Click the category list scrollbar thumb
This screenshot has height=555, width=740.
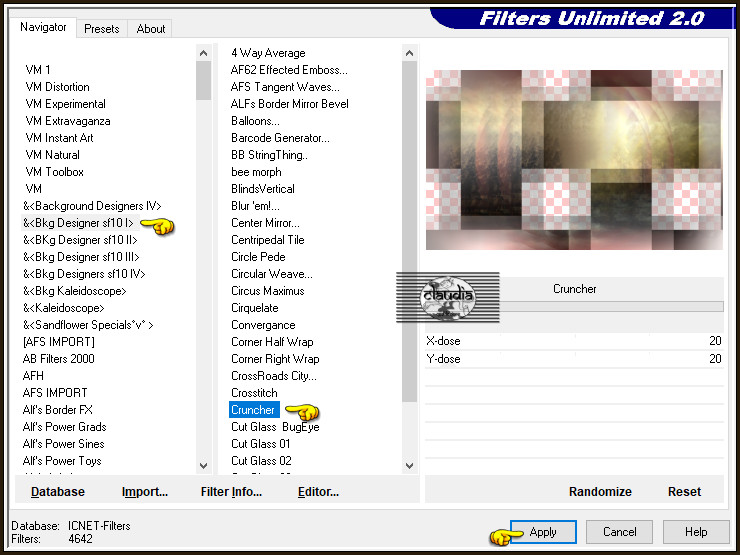[x=203, y=81]
